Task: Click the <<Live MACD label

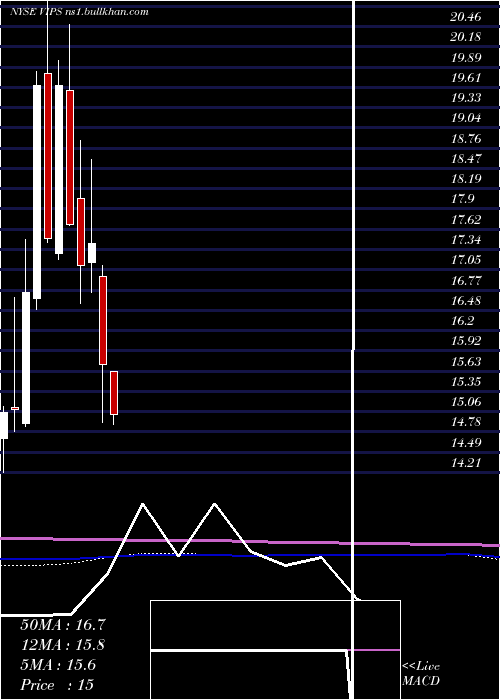Action: point(421,674)
